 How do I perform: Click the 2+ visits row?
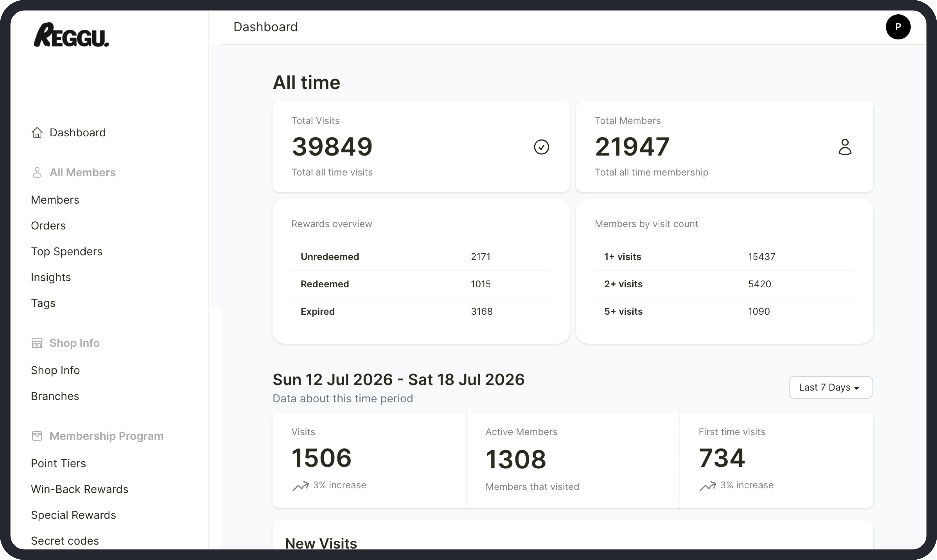(x=724, y=284)
